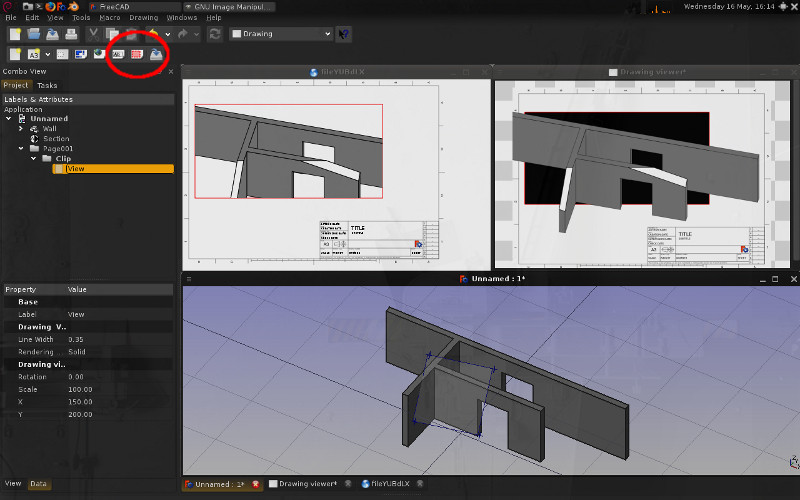This screenshot has width=800, height=500.
Task: Collapse the Page001 tree node
Action: coord(21,148)
